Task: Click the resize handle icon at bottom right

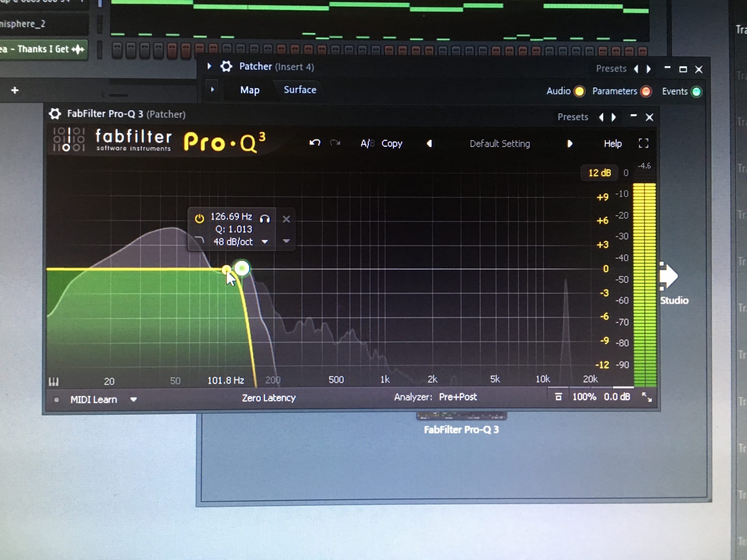Action: click(x=647, y=397)
